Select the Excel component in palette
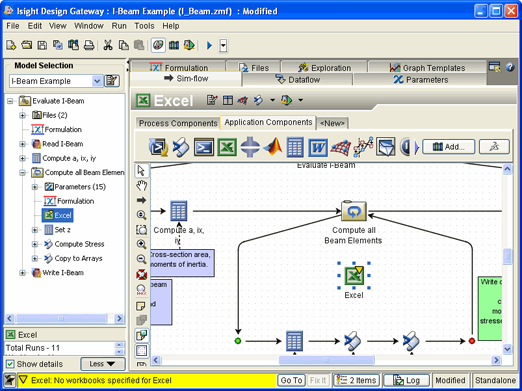This screenshot has width=522, height=391. click(x=227, y=147)
